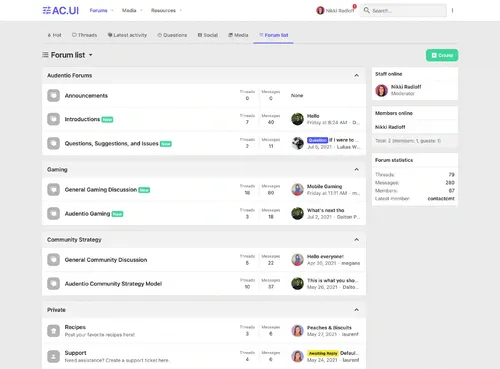Click the avatar beside the Hello thread
Screen dimensions: 500x369
coord(297,119)
